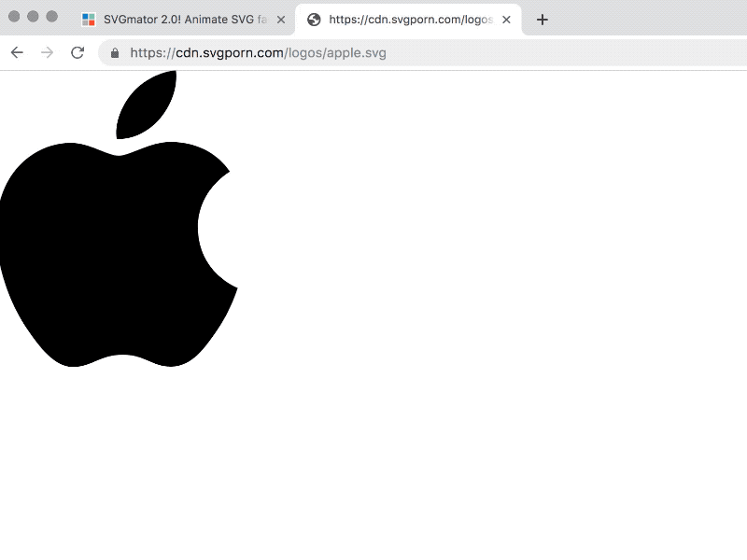View site info via the lock icon
This screenshot has width=747, height=560.
coord(115,53)
